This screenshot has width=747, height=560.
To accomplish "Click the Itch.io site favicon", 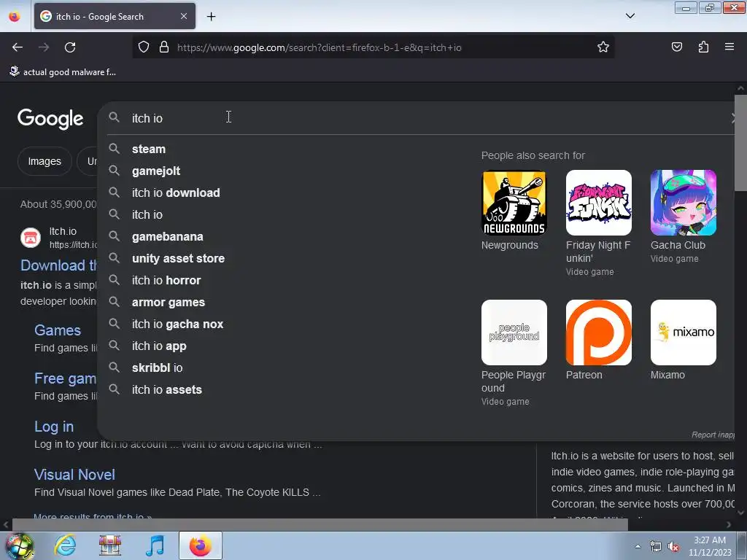I will (x=31, y=238).
